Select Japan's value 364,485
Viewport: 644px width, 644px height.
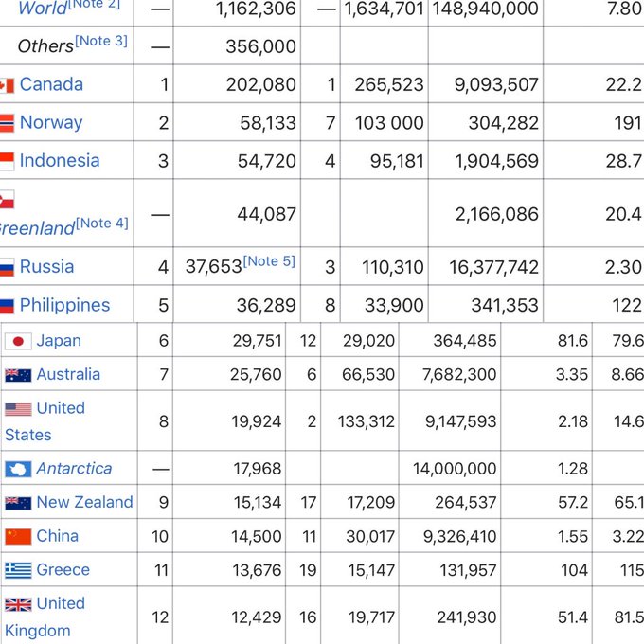465,341
